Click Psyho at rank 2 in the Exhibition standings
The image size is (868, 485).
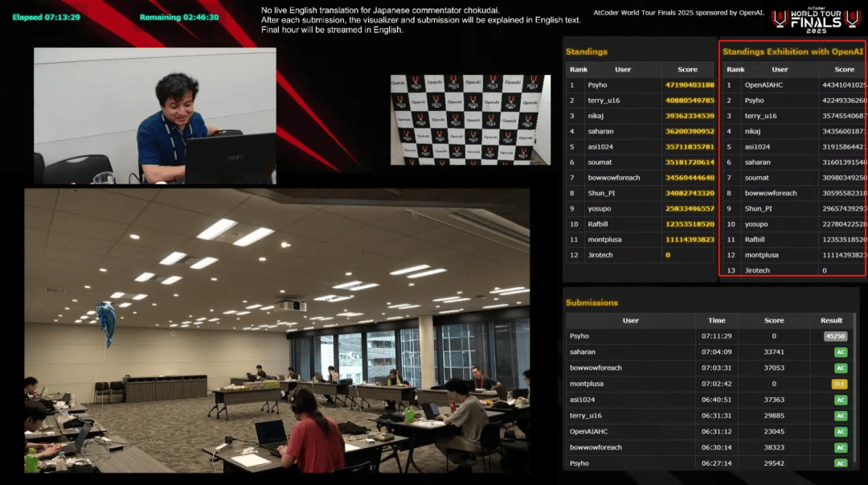click(x=754, y=101)
